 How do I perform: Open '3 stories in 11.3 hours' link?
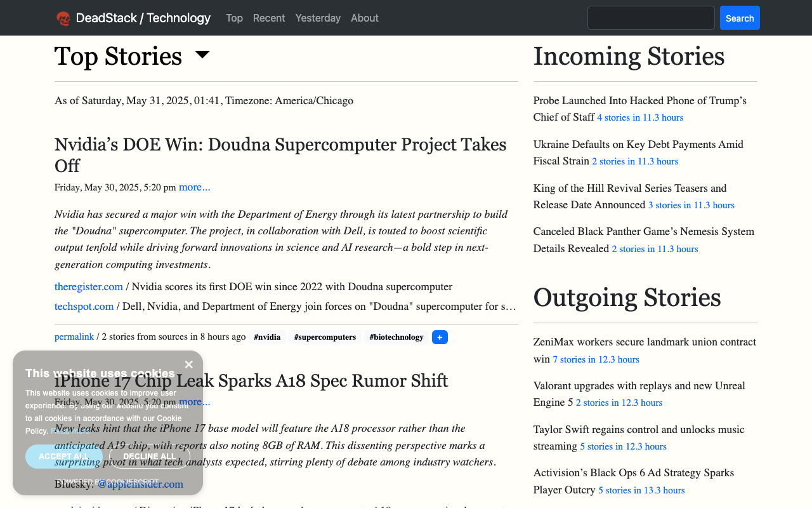coord(691,205)
